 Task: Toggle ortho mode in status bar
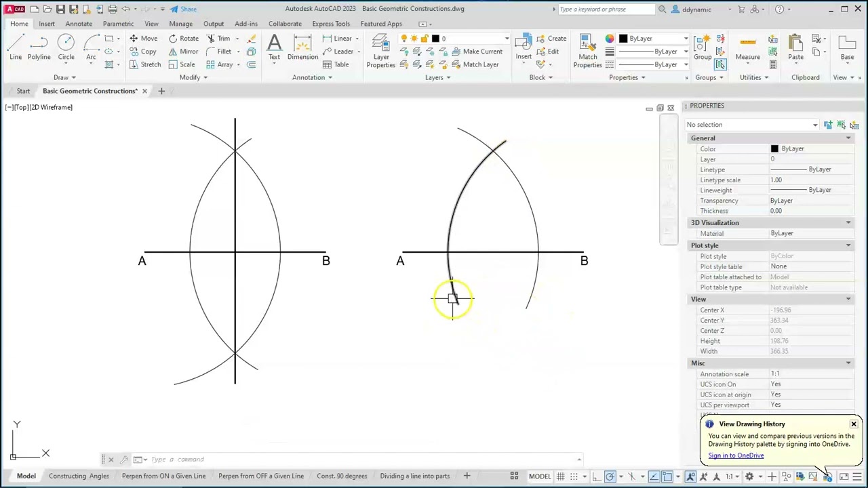pos(597,476)
